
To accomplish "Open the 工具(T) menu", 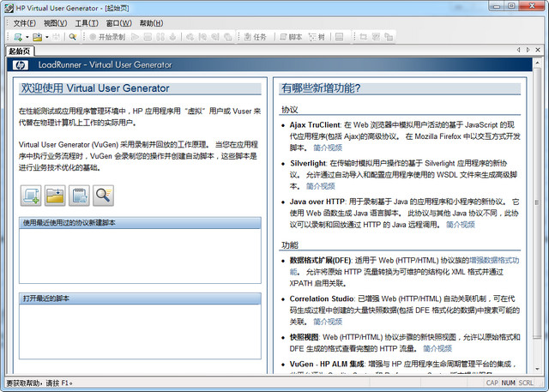I will (x=87, y=23).
